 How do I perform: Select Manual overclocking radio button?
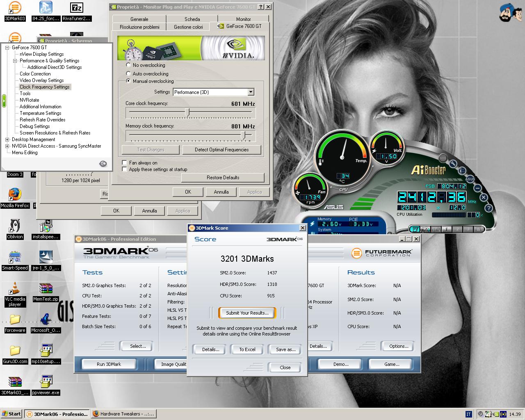click(x=128, y=81)
